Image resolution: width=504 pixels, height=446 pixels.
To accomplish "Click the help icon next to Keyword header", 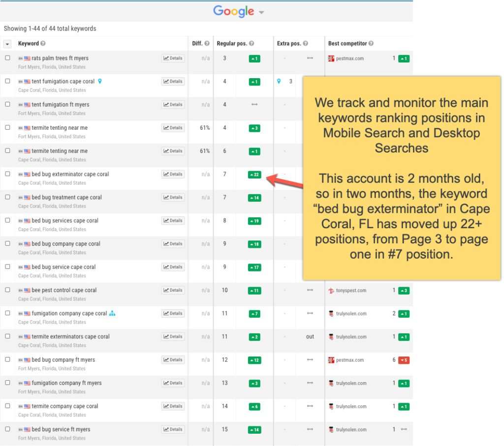I will tap(43, 44).
